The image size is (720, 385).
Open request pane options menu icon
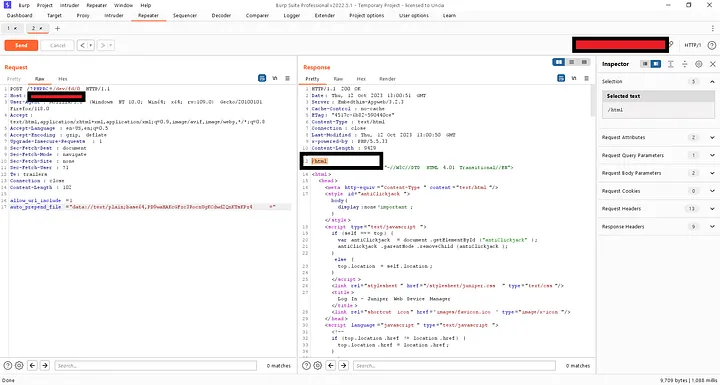[x=287, y=79]
